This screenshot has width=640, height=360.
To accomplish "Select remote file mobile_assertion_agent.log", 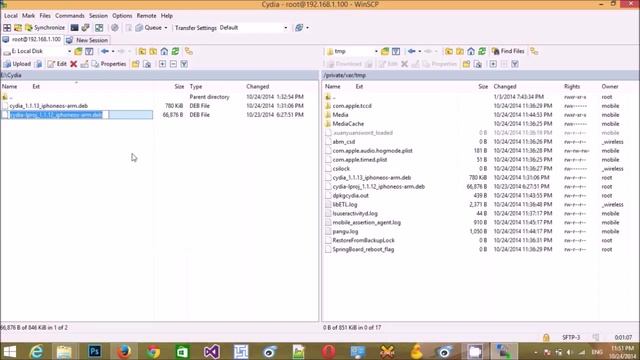I will [367, 222].
